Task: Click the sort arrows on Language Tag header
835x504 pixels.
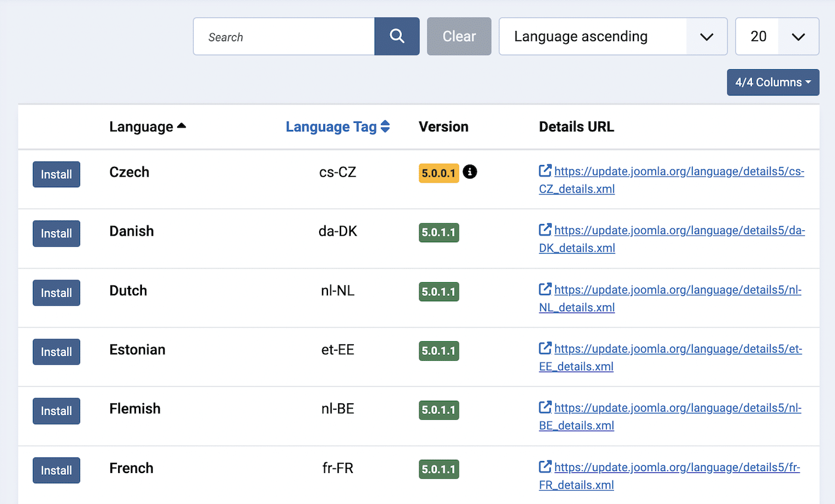Action: [x=386, y=126]
